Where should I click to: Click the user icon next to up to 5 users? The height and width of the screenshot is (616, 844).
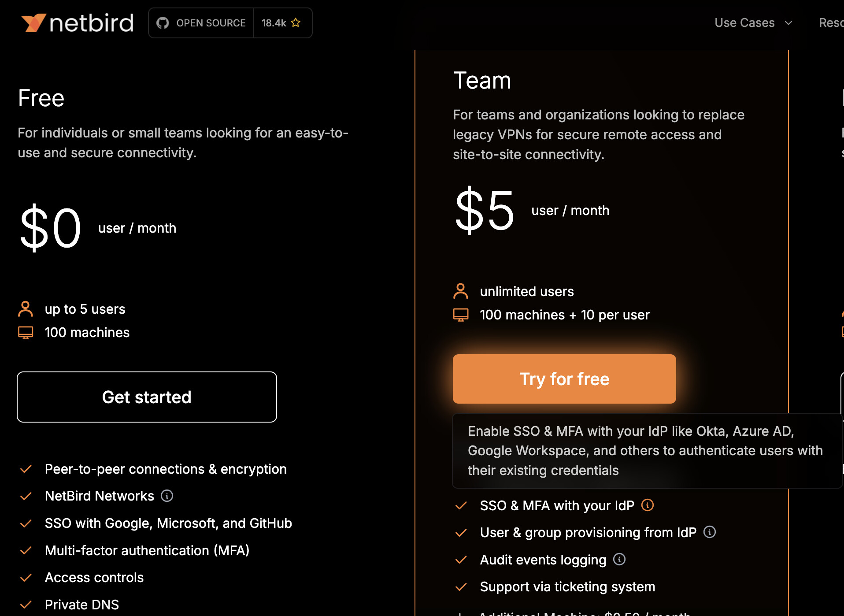point(26,309)
